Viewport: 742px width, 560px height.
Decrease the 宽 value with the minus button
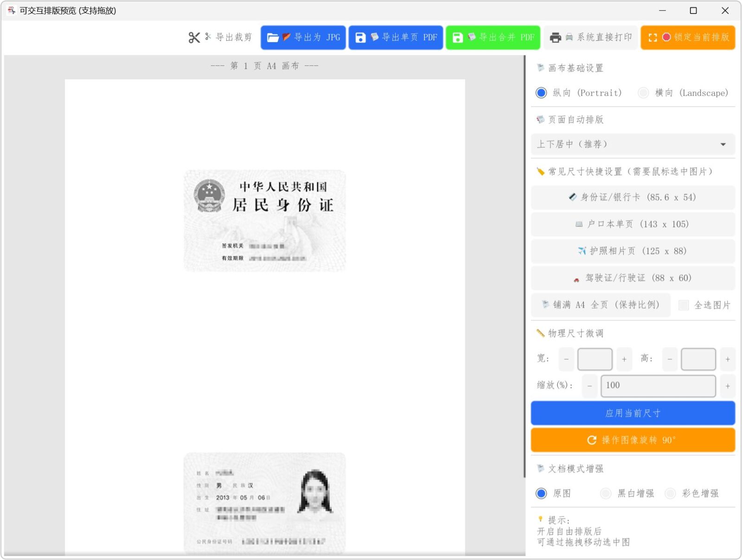567,359
